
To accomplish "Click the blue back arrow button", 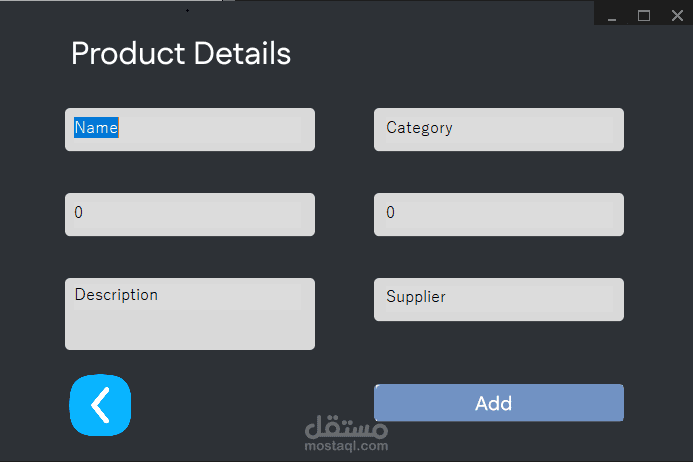I will click(x=100, y=405).
